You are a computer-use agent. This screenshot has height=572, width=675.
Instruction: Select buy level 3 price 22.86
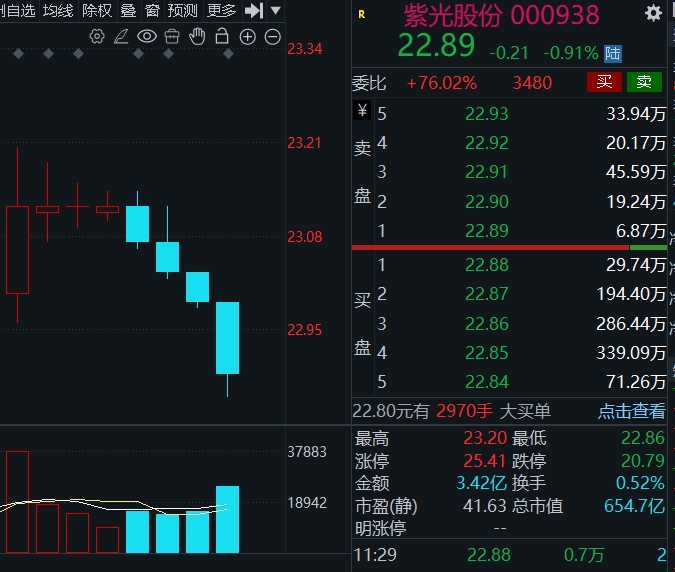(486, 324)
